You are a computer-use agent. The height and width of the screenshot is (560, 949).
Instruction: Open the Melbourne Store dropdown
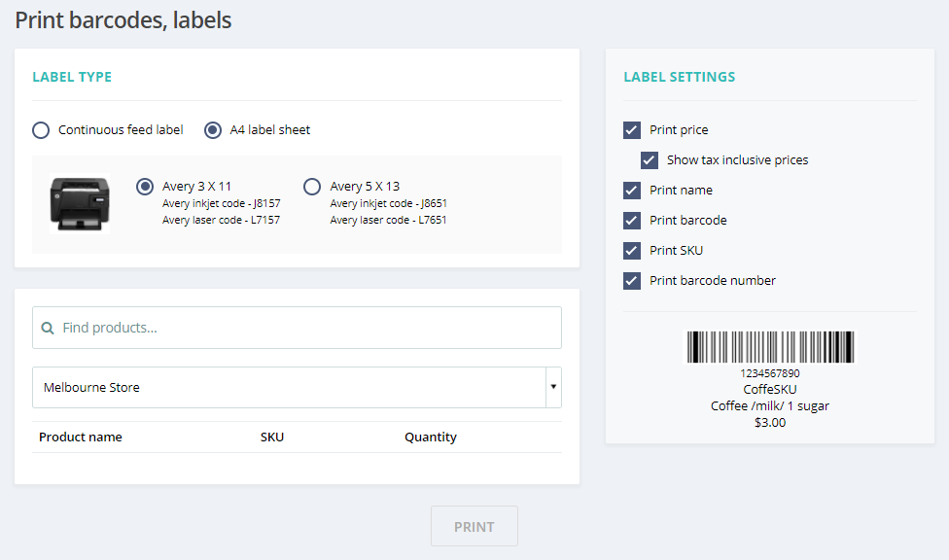click(x=289, y=387)
